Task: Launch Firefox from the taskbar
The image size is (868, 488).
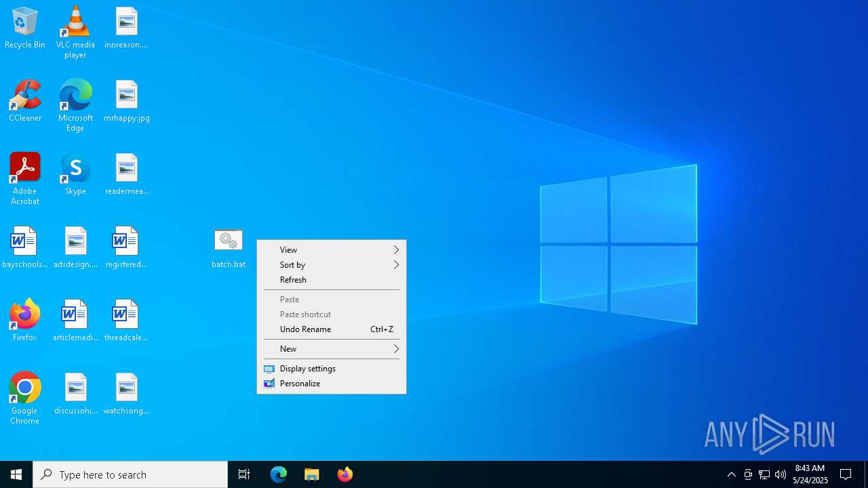Action: click(345, 474)
